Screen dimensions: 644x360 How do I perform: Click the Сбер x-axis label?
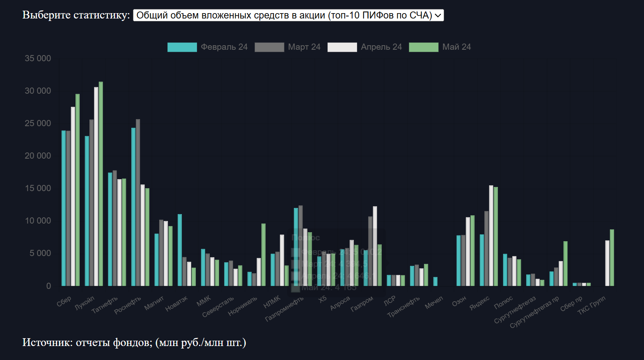point(64,301)
